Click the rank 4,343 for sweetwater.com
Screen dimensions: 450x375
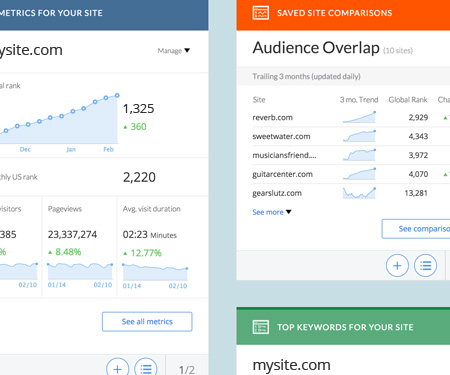coord(418,136)
